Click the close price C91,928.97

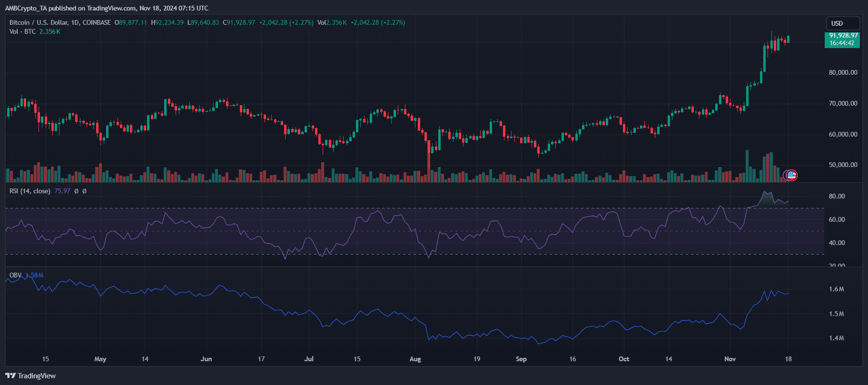[x=239, y=22]
